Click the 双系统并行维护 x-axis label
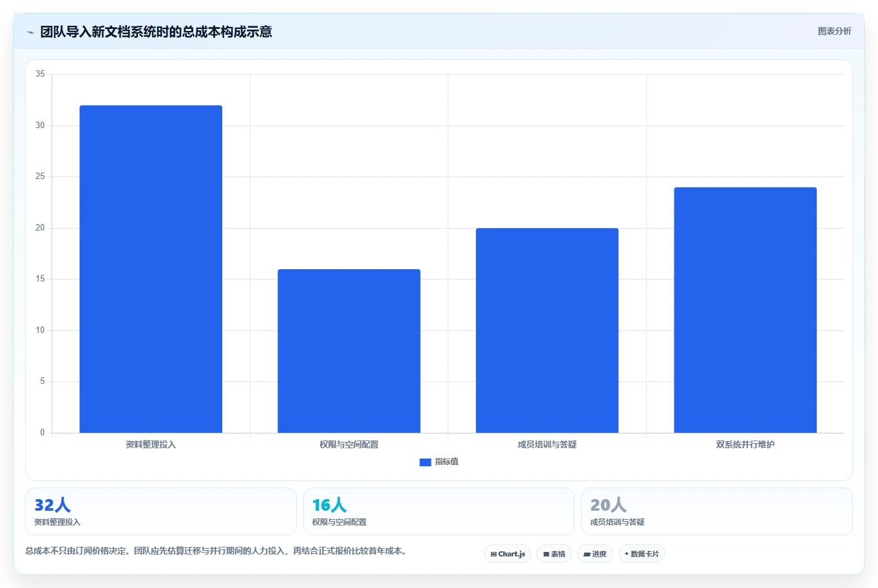 tap(745, 444)
